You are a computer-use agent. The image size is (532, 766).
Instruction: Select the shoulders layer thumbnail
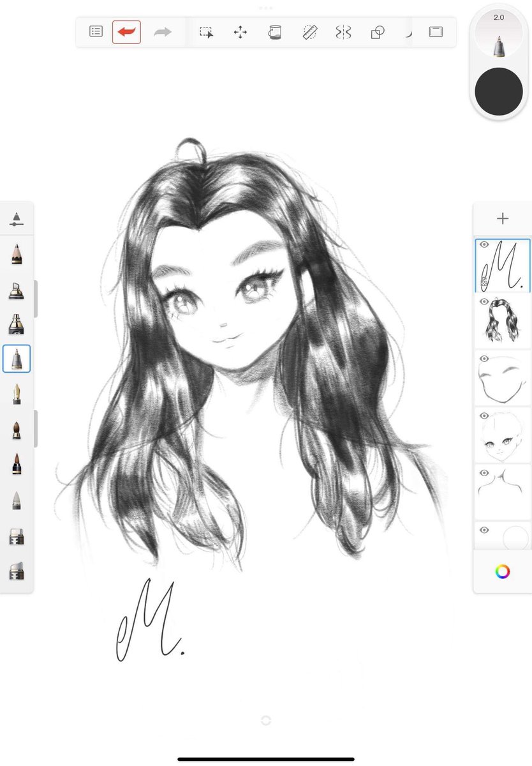coord(503,492)
